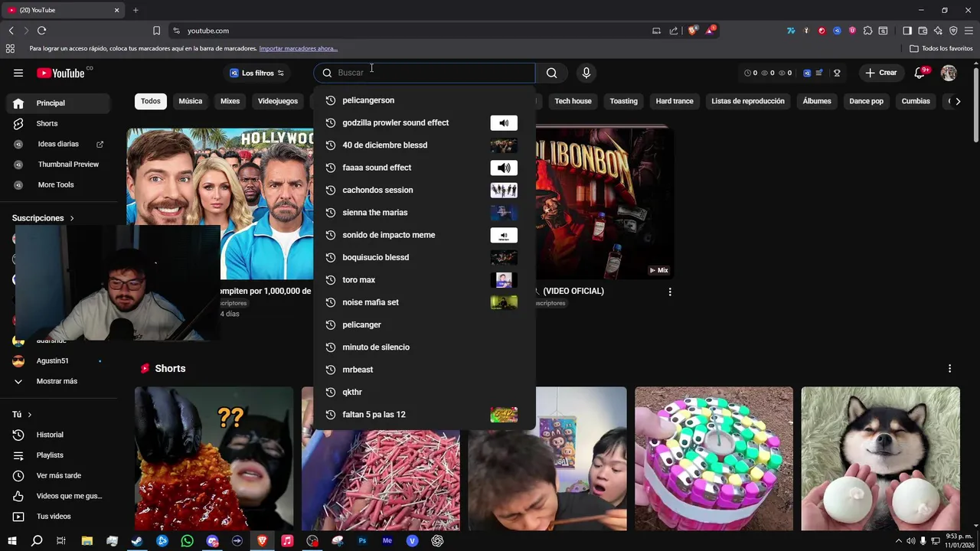Open Historial in the sidebar
Viewport: 980px width, 551px height.
[50, 435]
